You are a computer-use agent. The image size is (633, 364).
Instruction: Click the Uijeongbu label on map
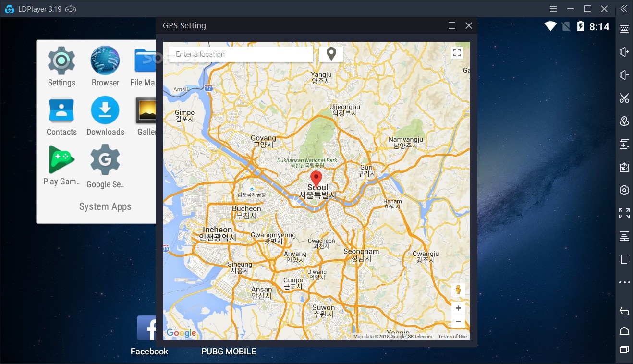click(x=345, y=109)
